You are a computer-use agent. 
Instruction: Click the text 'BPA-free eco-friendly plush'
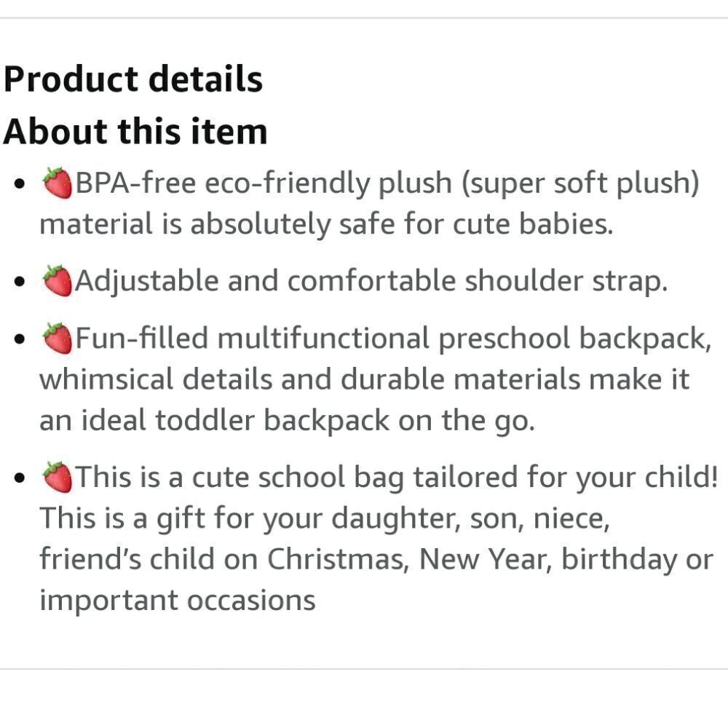click(x=264, y=183)
